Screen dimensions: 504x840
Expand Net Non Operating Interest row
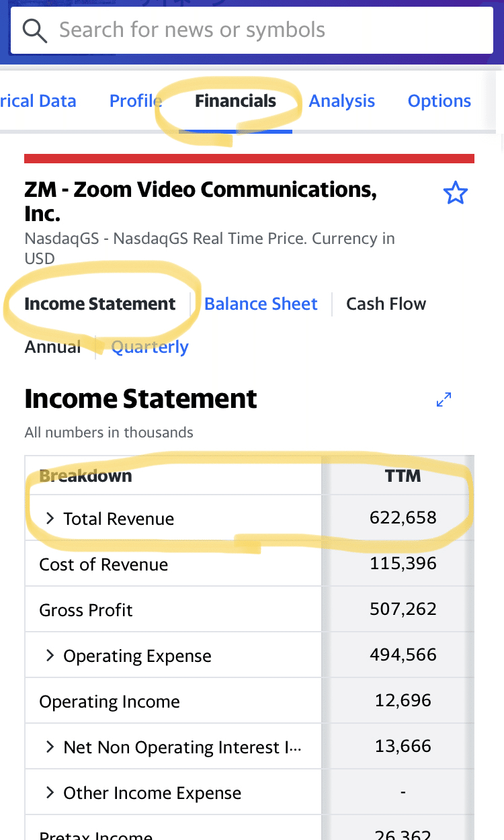point(49,747)
